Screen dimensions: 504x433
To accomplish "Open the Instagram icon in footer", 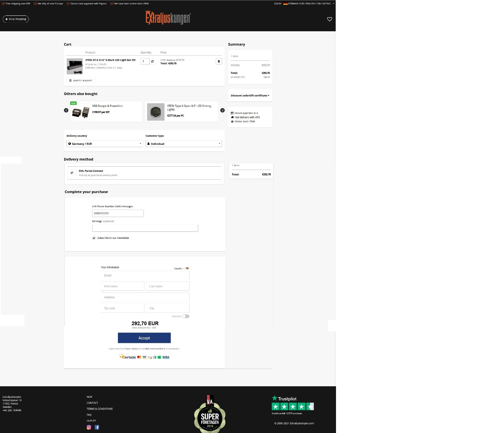I will [89, 427].
